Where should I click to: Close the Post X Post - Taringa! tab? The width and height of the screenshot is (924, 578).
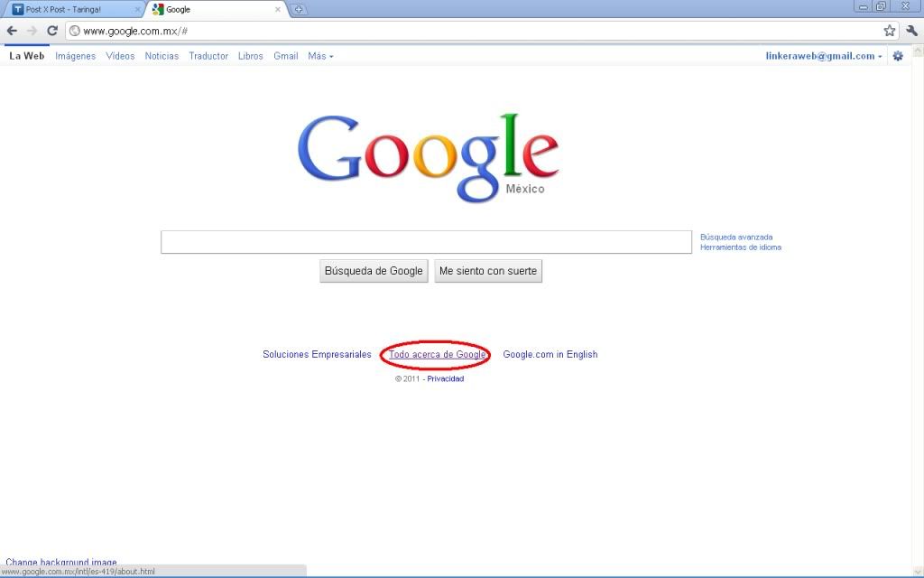pos(137,9)
